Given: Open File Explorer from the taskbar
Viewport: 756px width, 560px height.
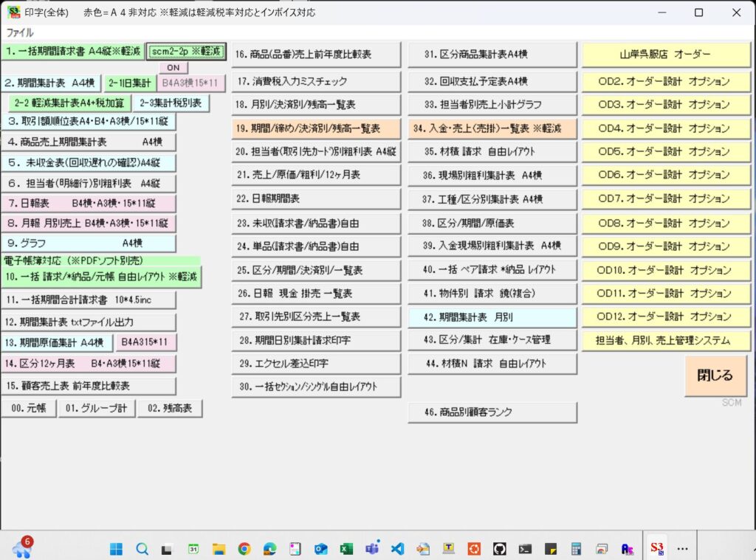Looking at the screenshot, I should (x=219, y=548).
